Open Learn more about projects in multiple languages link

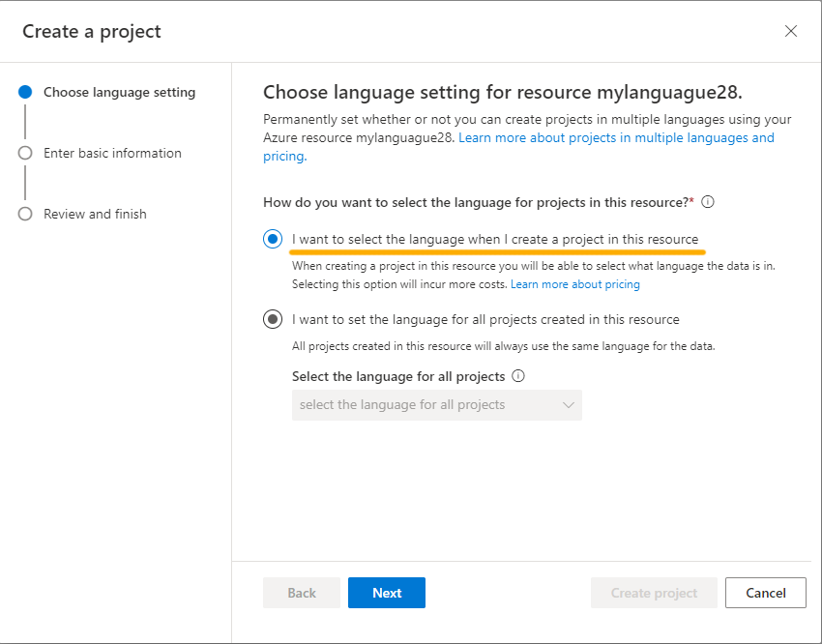pyautogui.click(x=617, y=138)
